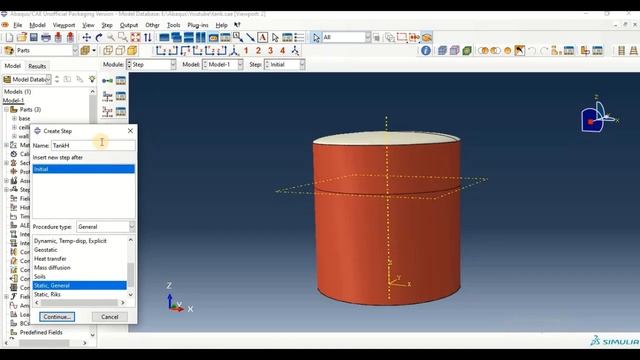640x360 pixels.
Task: Collapse the Parts (3) tree node
Action: pyautogui.click(x=7, y=109)
